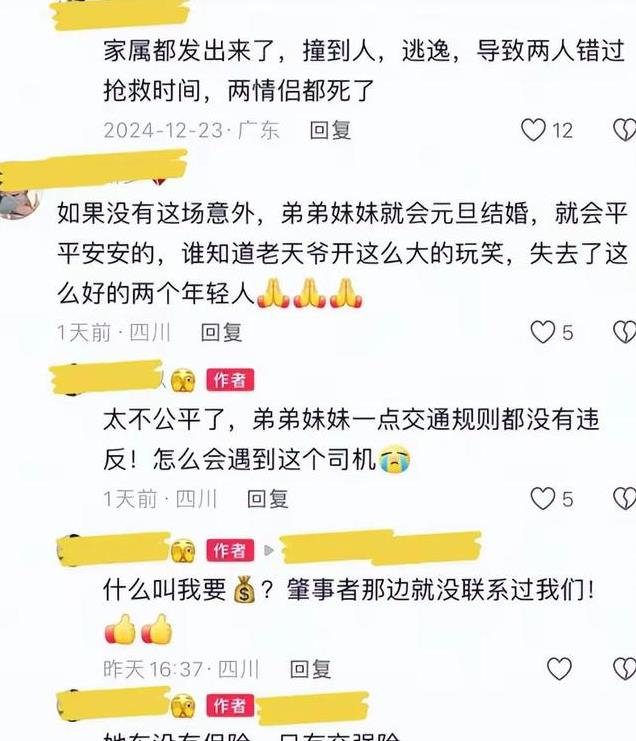The height and width of the screenshot is (741, 636).
Task: Tap the 肇事者 reply text with money bag emoji
Action: pyautogui.click(x=350, y=610)
